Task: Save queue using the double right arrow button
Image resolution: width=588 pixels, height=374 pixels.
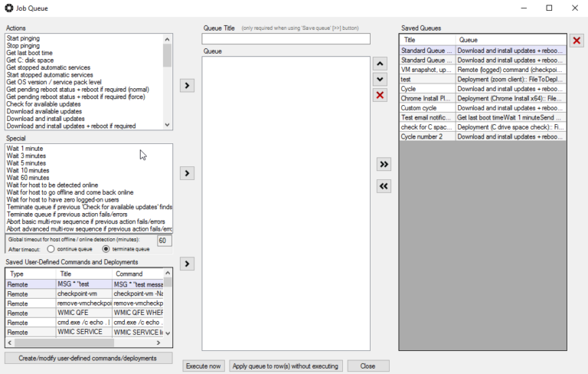Action: point(384,164)
